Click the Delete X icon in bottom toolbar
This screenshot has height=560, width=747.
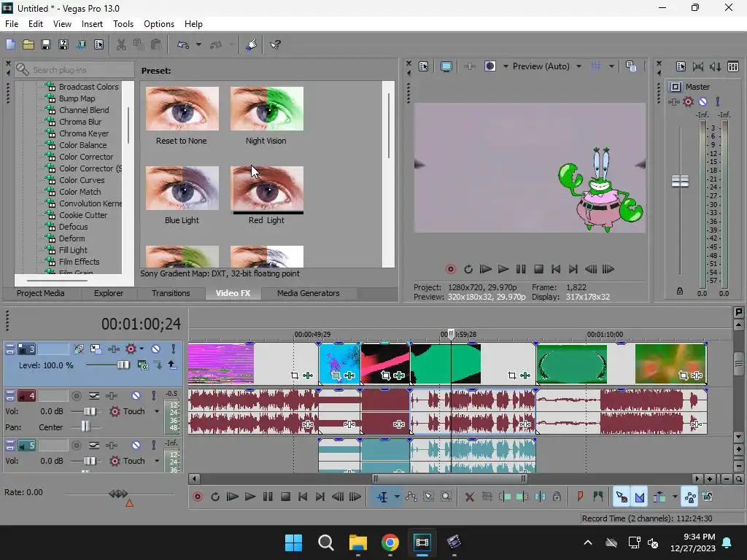point(469,497)
